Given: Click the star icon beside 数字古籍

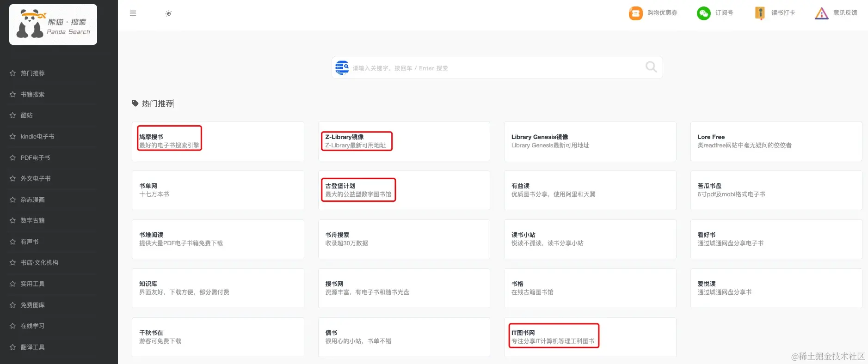Looking at the screenshot, I should 12,220.
